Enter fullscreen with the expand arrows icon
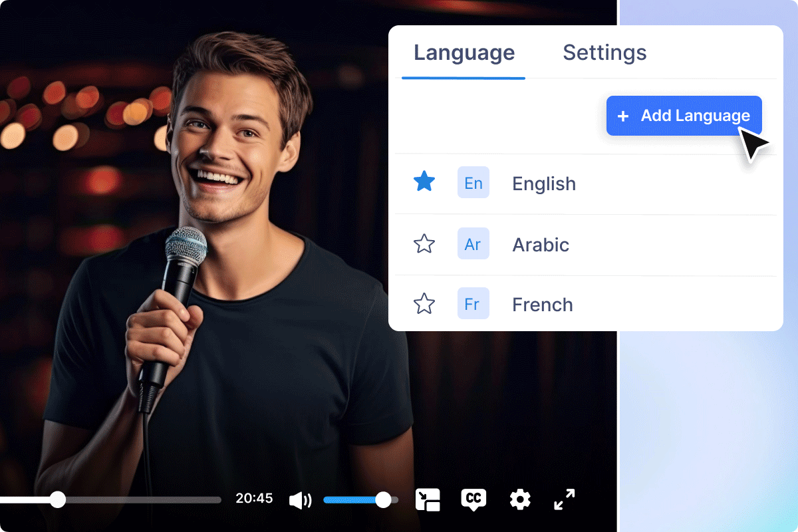798x532 pixels. pyautogui.click(x=565, y=499)
